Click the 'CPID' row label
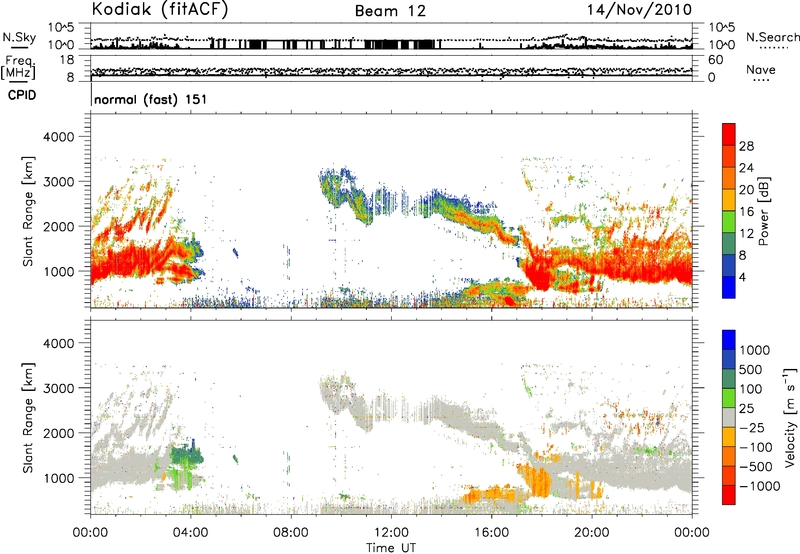 pos(22,95)
